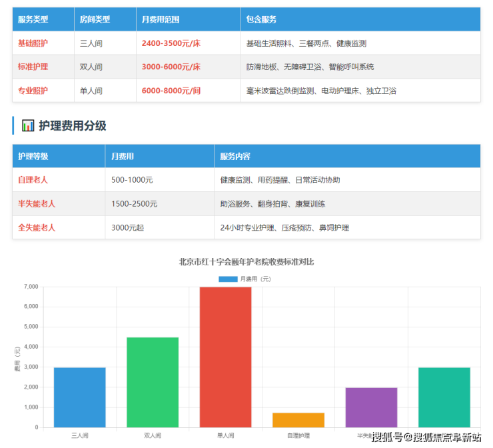The height and width of the screenshot is (448, 493).
Task: Click the 服务类型 column header
Action: 33,19
